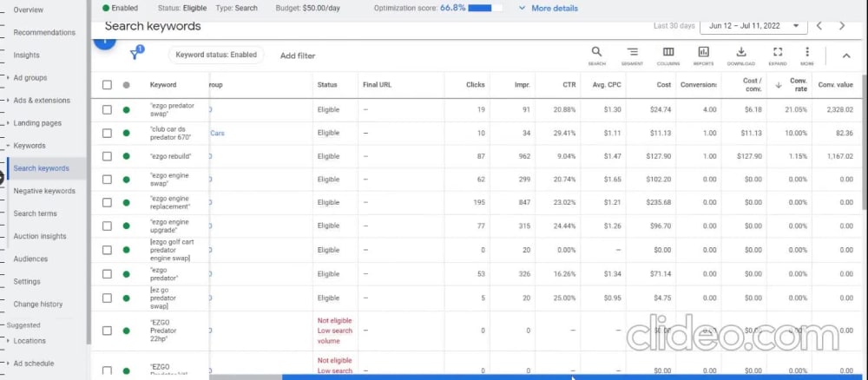Click the vertical scrollbar beside the table
Viewport: 868px width, 380px height.
click(x=865, y=141)
